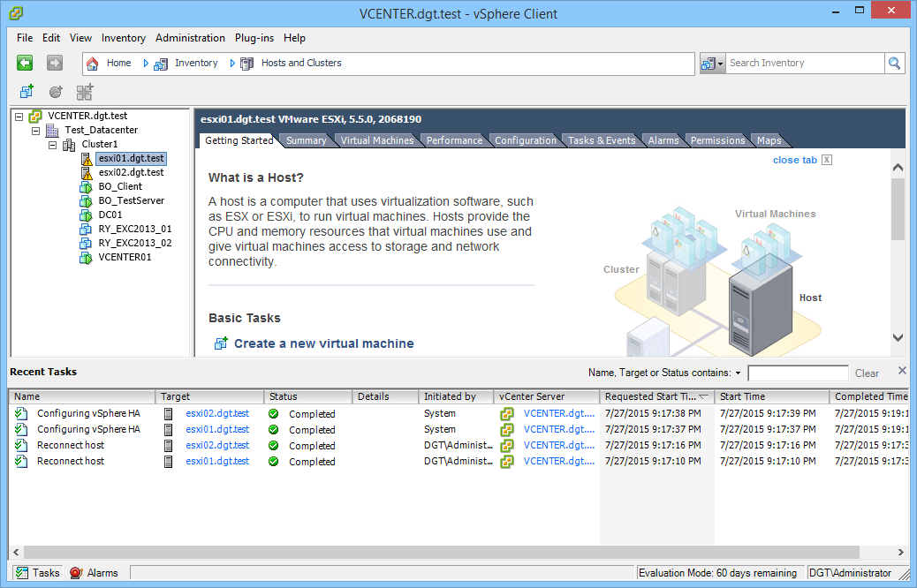This screenshot has height=588, width=917.
Task: Click the second gray toolbar icon
Action: (56, 92)
